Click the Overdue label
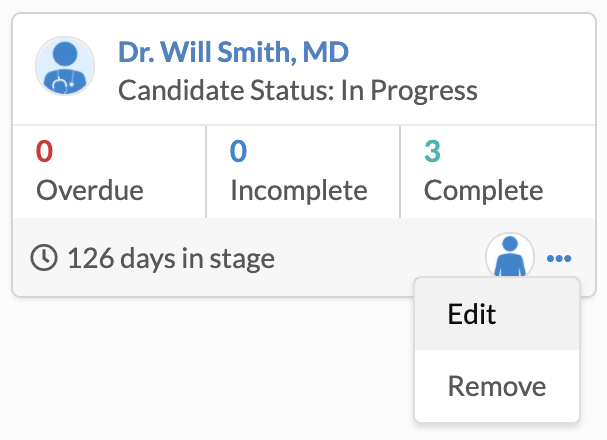This screenshot has height=440, width=607. pyautogui.click(x=90, y=190)
